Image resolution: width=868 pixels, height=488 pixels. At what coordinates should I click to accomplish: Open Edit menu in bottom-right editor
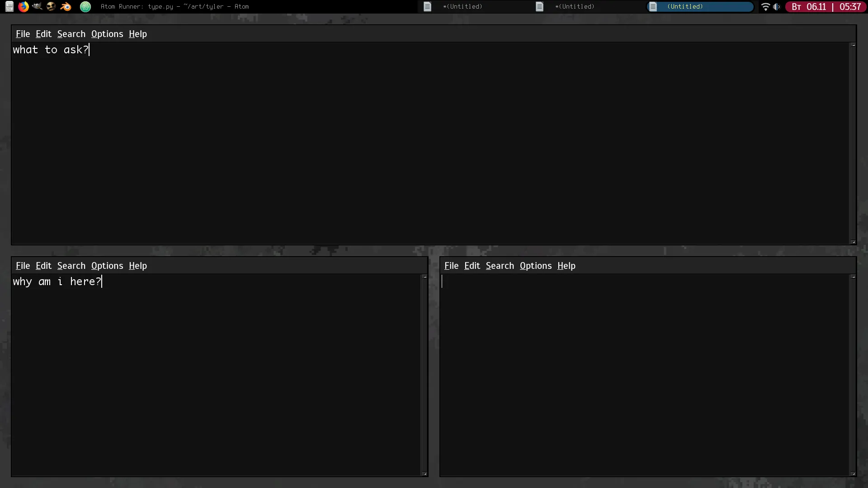coord(472,266)
